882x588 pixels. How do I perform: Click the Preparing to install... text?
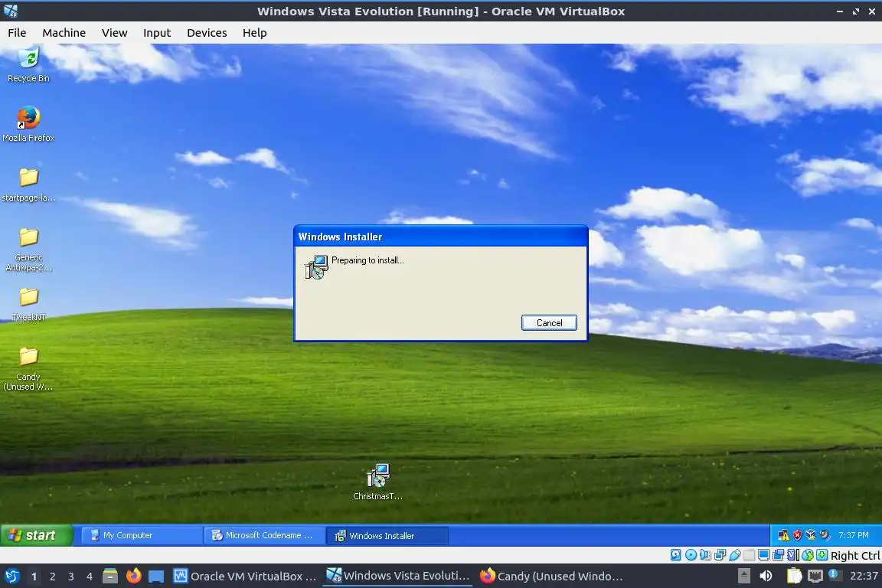click(x=367, y=260)
